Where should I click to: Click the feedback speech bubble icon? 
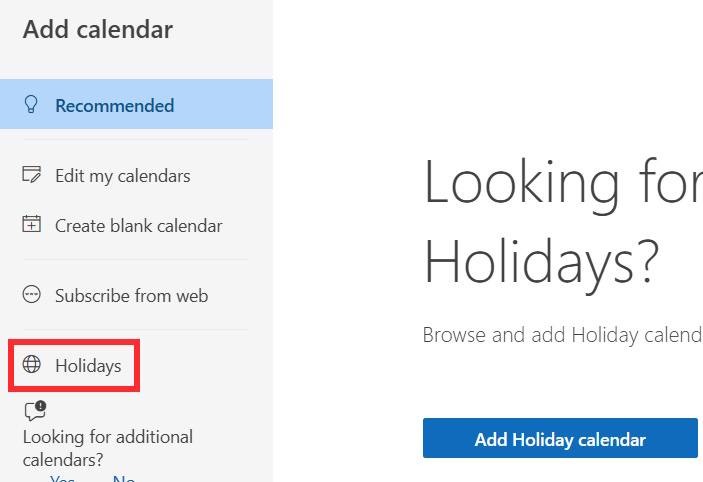(34, 411)
